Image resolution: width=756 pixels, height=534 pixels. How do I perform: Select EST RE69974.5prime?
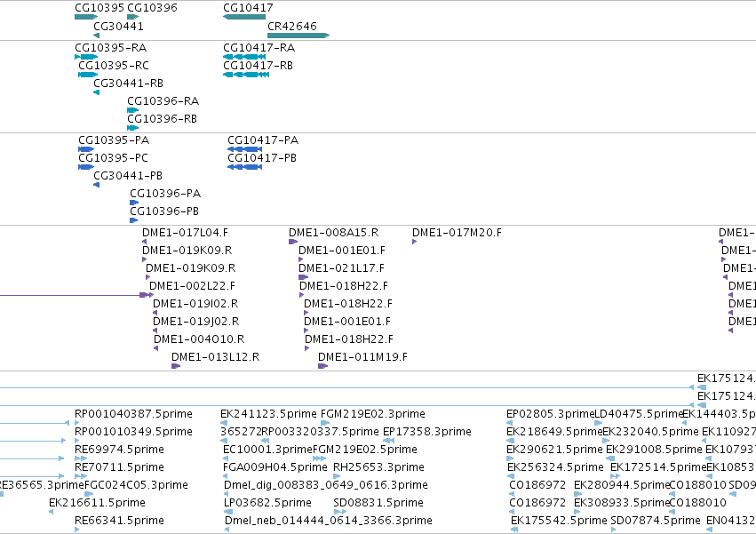120,450
